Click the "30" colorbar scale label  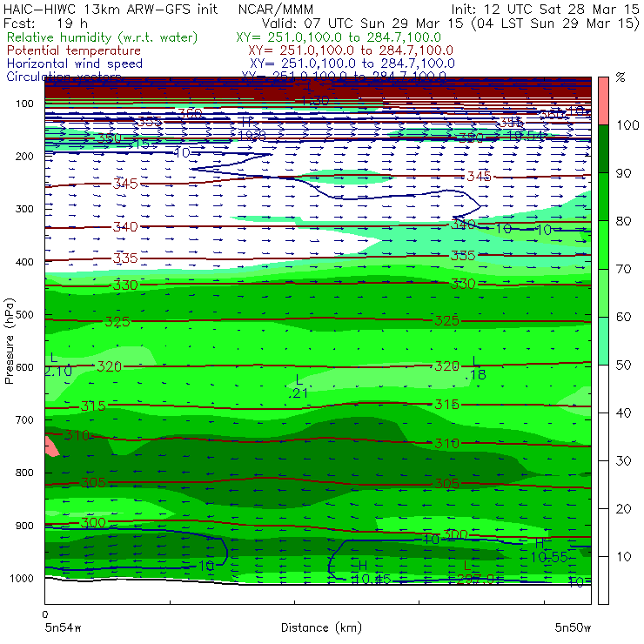click(x=623, y=461)
